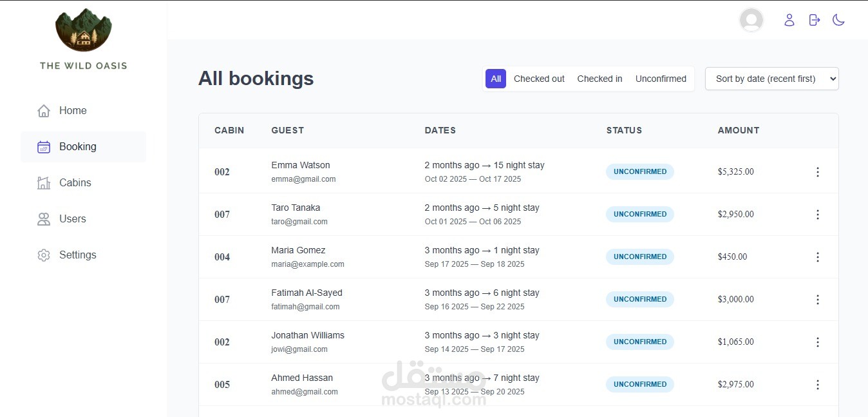Click the Cabins icon in sidebar
The height and width of the screenshot is (417, 868).
[44, 183]
